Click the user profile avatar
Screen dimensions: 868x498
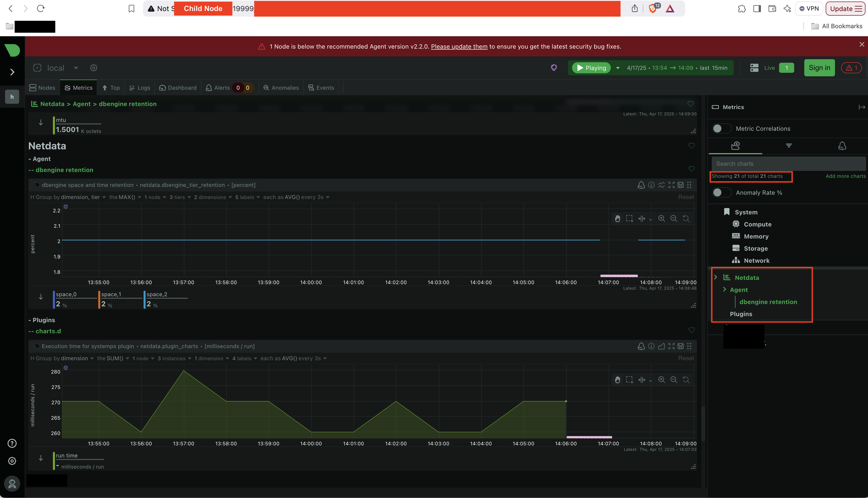tap(12, 484)
